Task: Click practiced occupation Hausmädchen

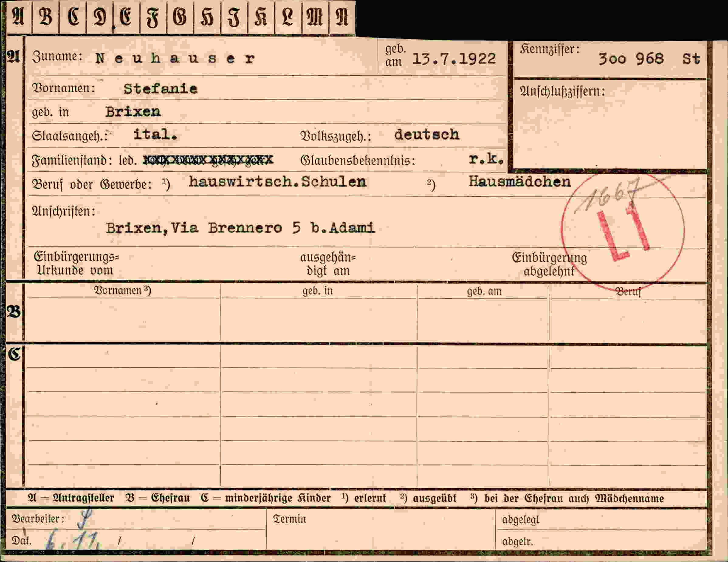Action: 520,182
